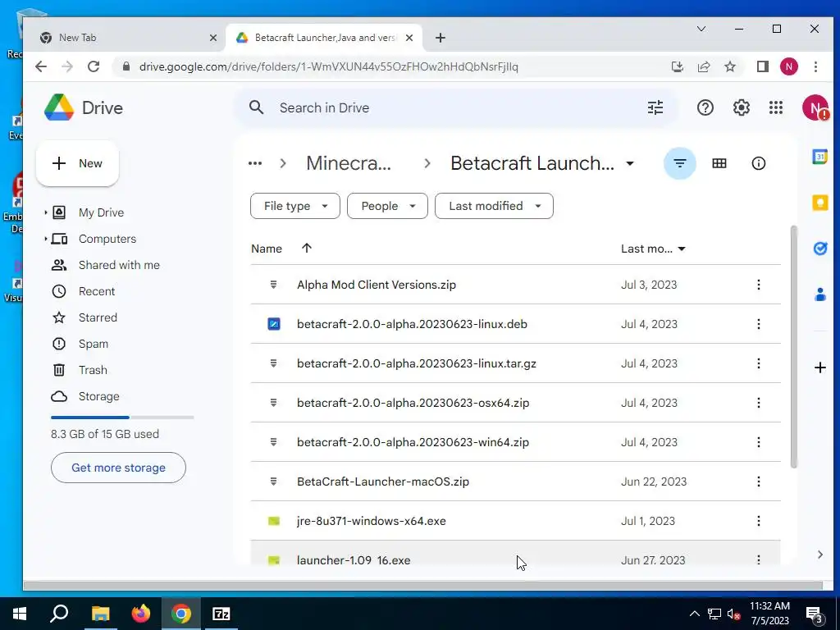More actions for betacraft osx64.zip file
This screenshot has height=630, width=840.
pos(758,403)
